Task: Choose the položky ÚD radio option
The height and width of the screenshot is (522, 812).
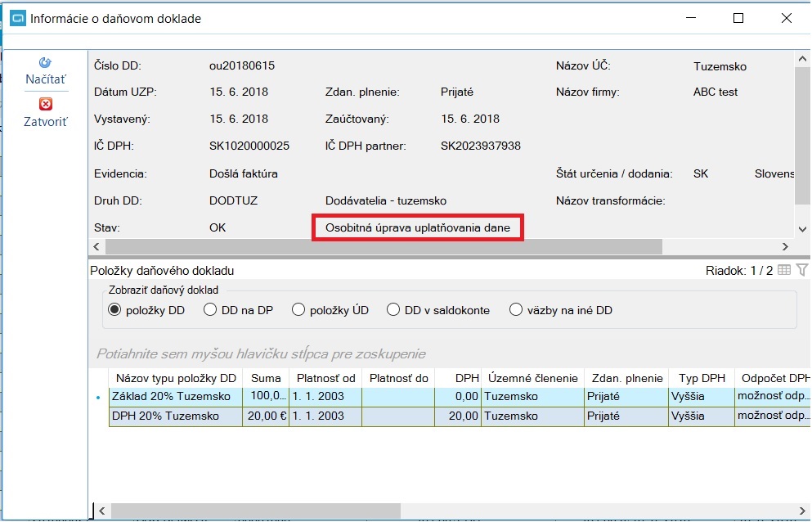Action: tap(298, 310)
